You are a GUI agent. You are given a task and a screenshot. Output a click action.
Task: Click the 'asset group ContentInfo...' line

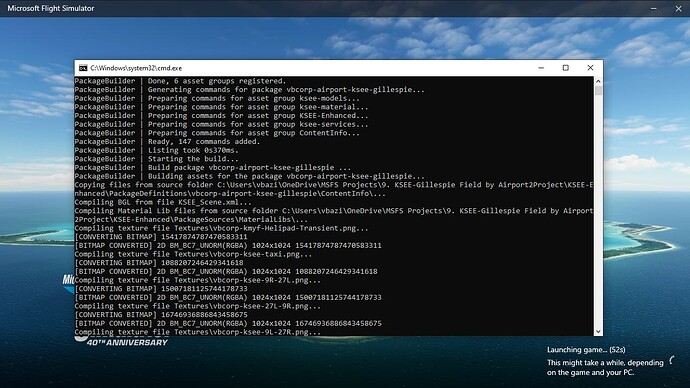point(217,133)
